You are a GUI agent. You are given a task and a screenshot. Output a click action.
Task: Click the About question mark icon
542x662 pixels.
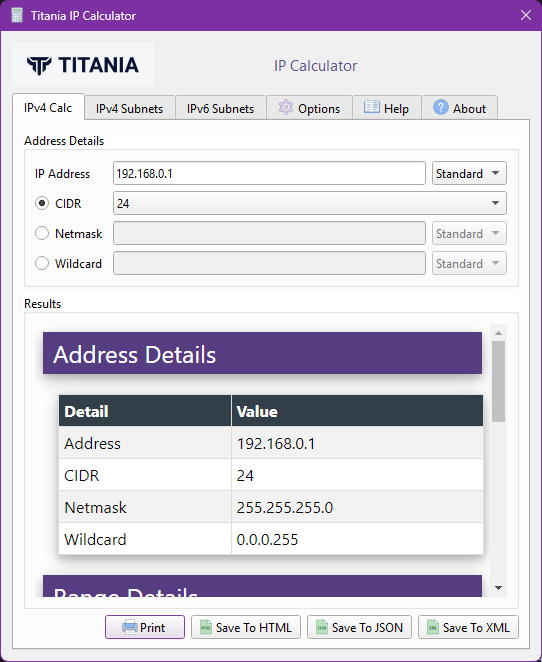pos(441,107)
